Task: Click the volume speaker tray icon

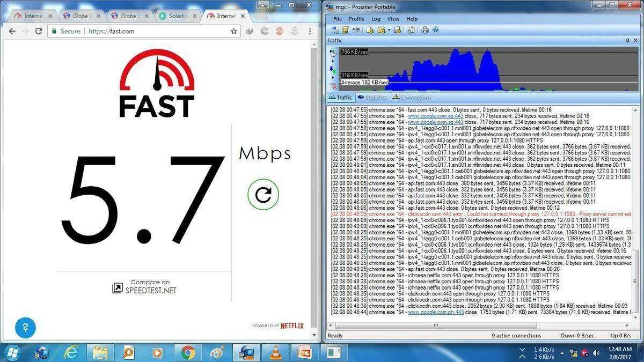Action: [595, 352]
